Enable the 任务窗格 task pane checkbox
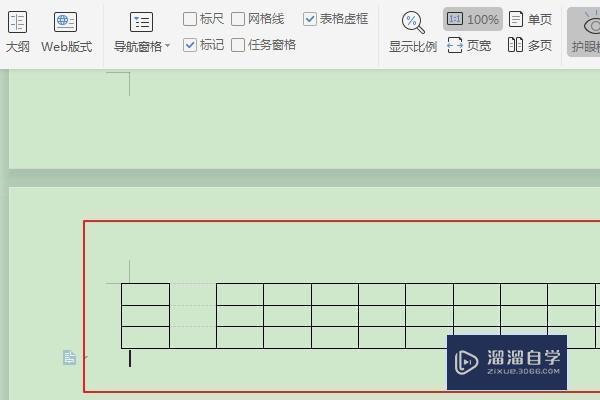This screenshot has width=600, height=400. pyautogui.click(x=238, y=45)
